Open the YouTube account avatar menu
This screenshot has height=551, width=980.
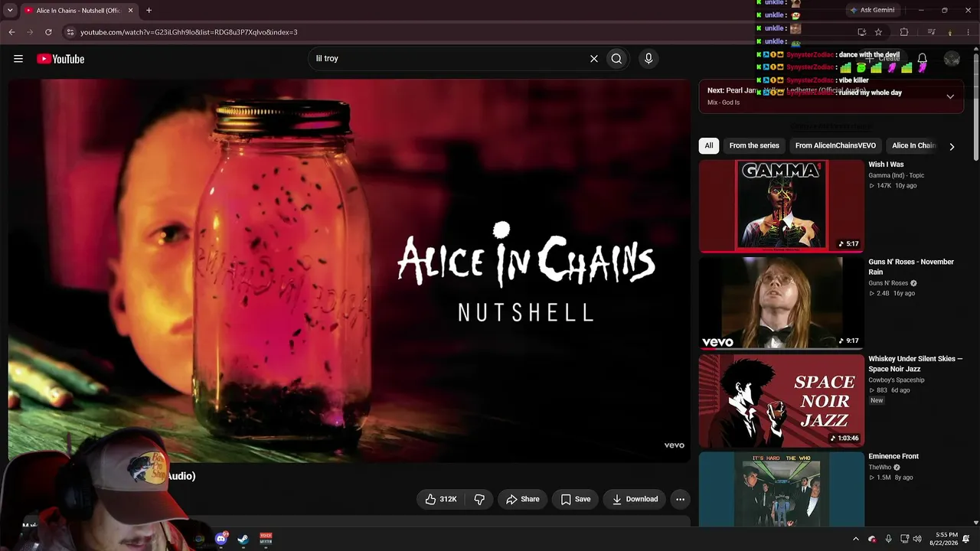click(952, 59)
